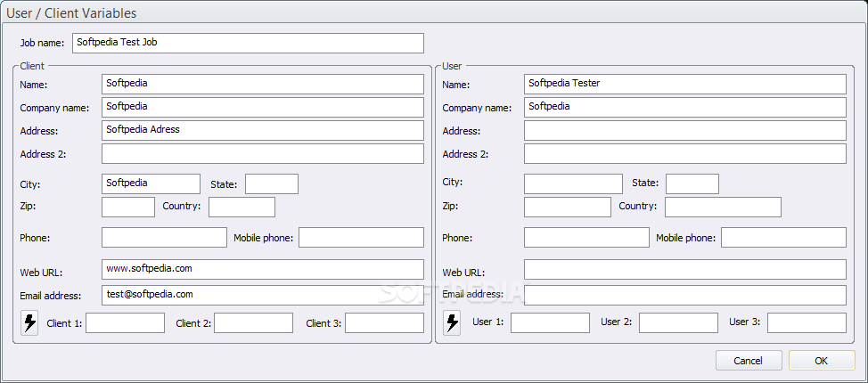Click the User State field
868x383 pixels.
coord(692,183)
